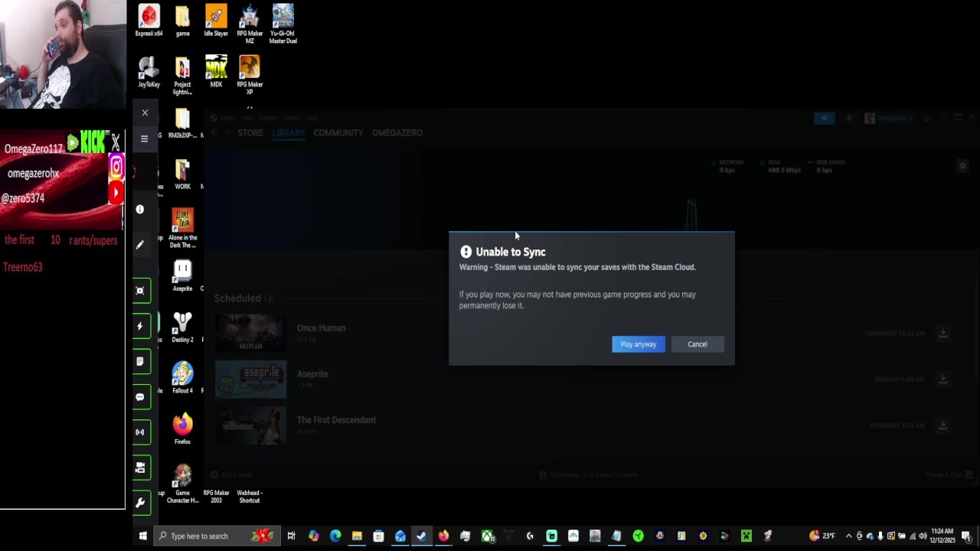Open the taskbar clock and date
The image size is (980, 551).
(943, 536)
